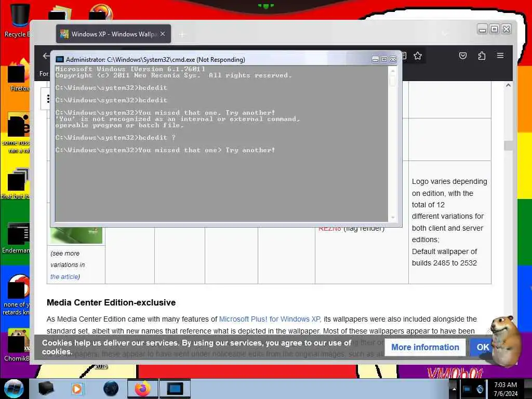The height and width of the screenshot is (399, 532).
Task: Click the 'Default wallpaper of builds 2485 to 2532' text
Action: [444, 257]
